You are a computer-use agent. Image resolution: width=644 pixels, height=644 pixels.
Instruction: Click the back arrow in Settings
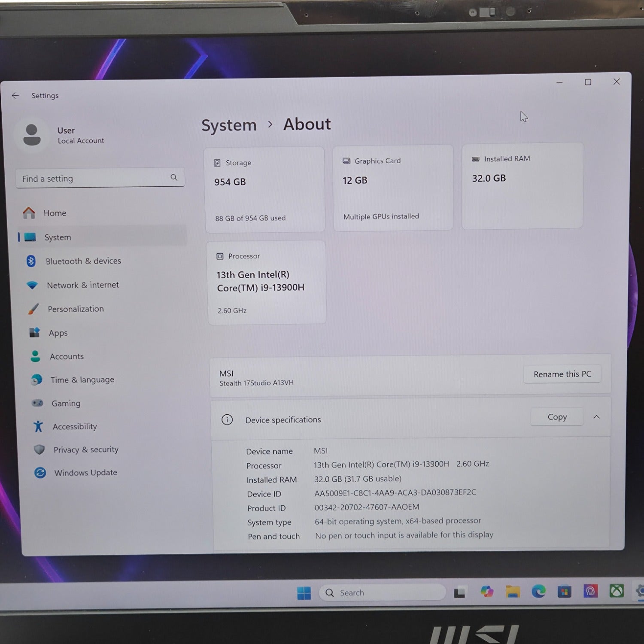point(15,96)
